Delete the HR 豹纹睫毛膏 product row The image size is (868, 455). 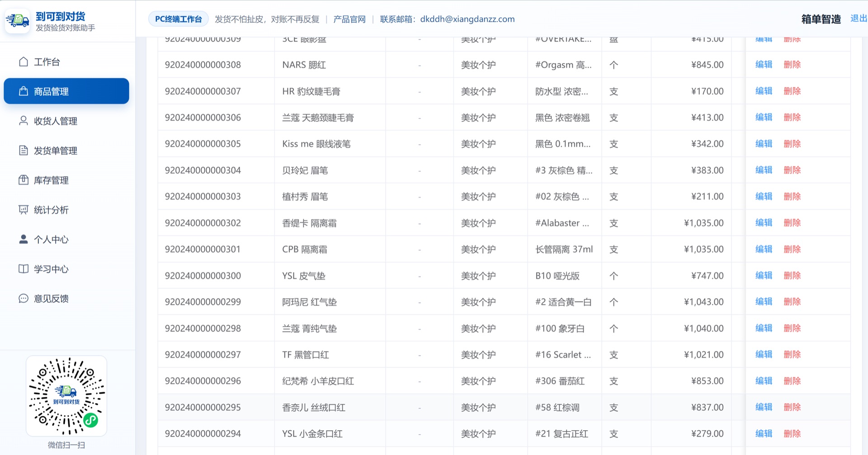point(792,91)
